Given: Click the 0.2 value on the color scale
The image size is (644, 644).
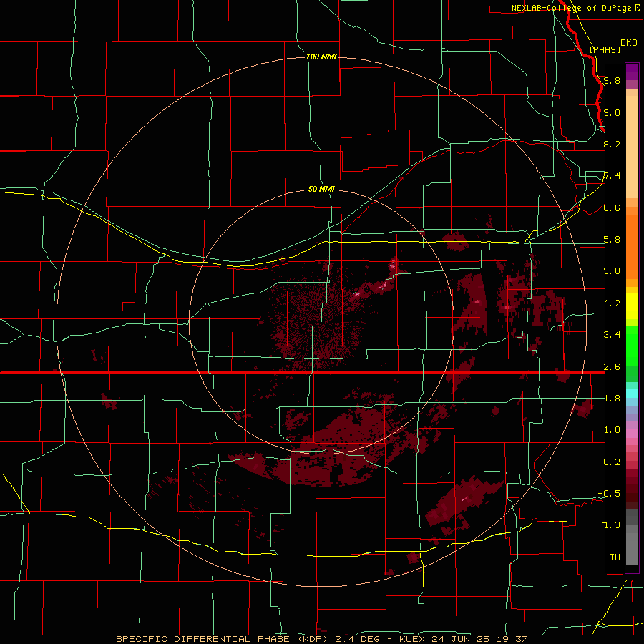Looking at the screenshot, I should 612,462.
